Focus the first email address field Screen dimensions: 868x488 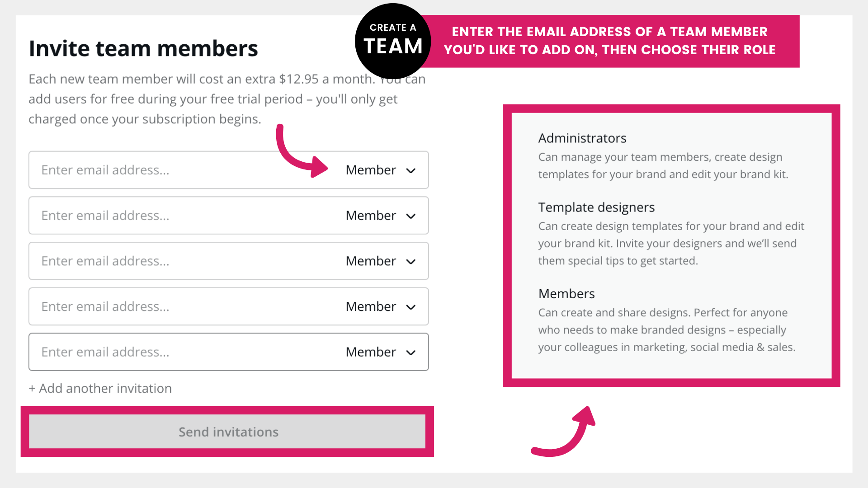tap(181, 170)
